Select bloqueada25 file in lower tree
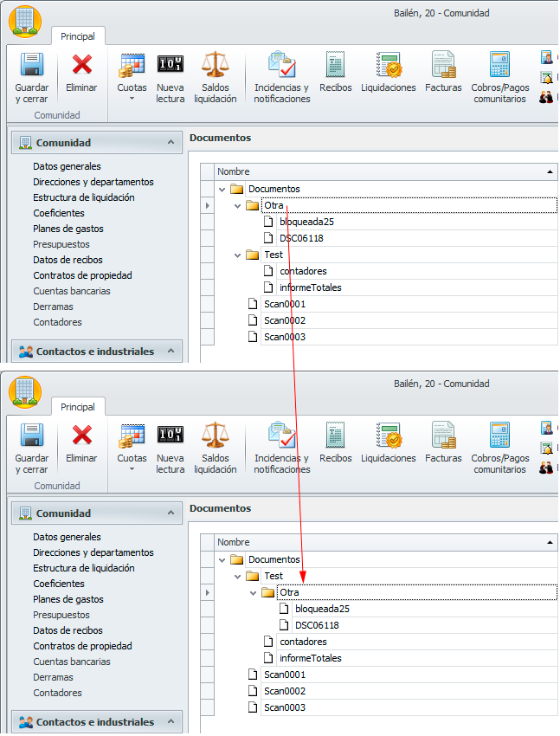 322,609
